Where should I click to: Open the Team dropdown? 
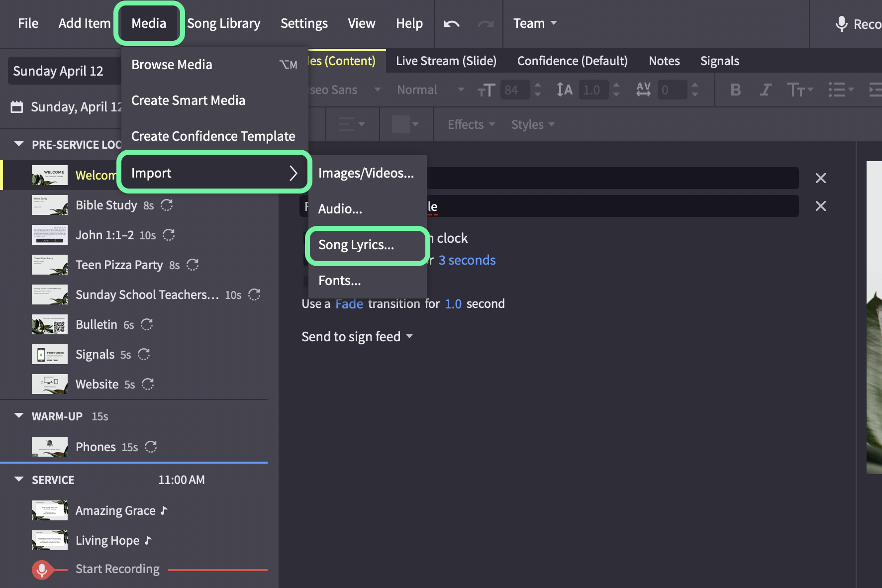click(535, 23)
